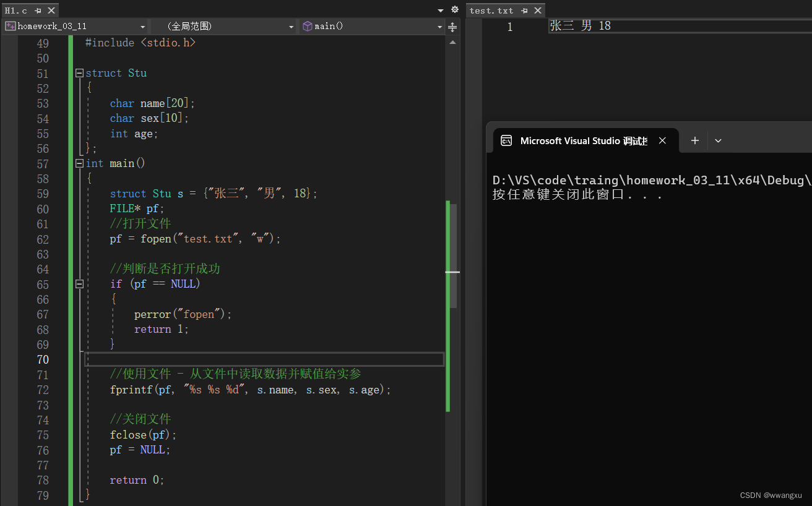Image resolution: width=812 pixels, height=506 pixels.
Task: Click the fclose(pf); line
Action: tap(144, 435)
